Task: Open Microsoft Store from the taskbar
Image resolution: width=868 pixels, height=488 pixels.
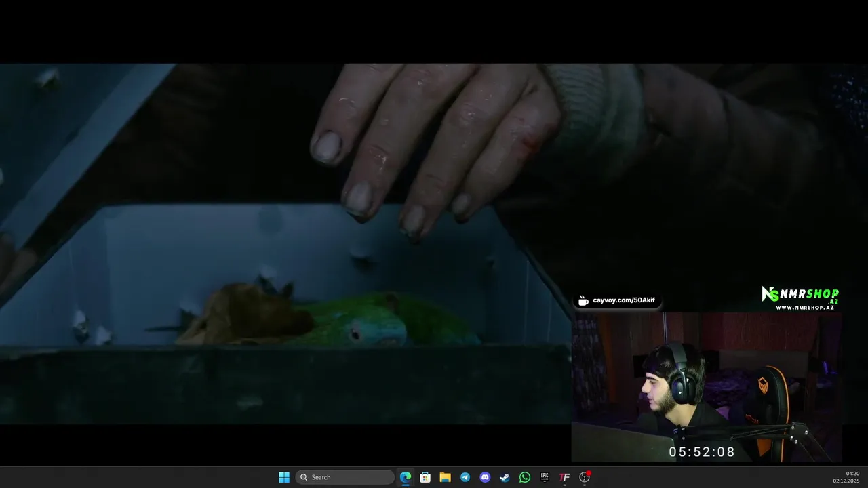Action: click(425, 477)
